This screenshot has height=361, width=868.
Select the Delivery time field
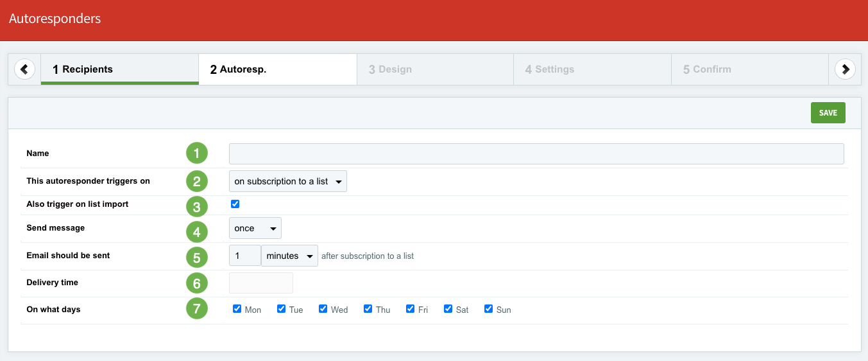261,283
